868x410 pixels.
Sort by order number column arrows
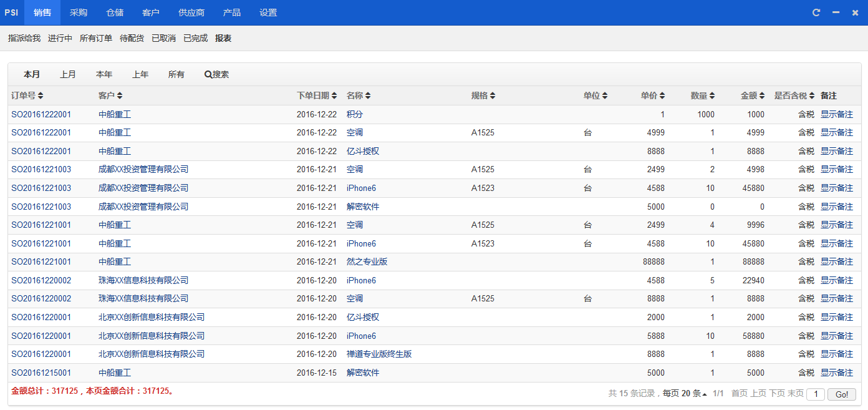(41, 96)
